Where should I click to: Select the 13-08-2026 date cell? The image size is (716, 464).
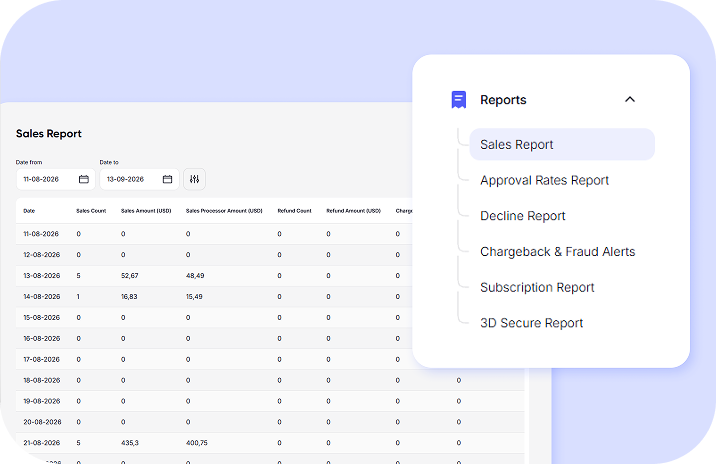pos(42,276)
